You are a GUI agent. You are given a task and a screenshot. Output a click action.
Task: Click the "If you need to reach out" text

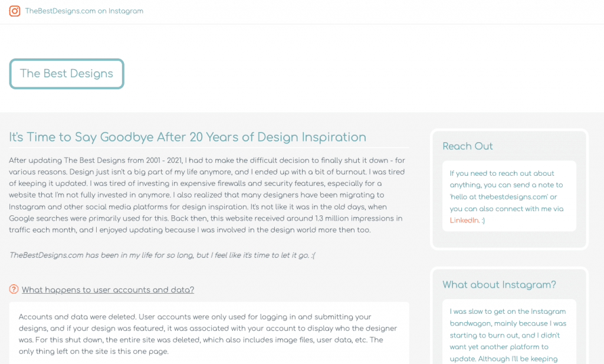(502, 173)
